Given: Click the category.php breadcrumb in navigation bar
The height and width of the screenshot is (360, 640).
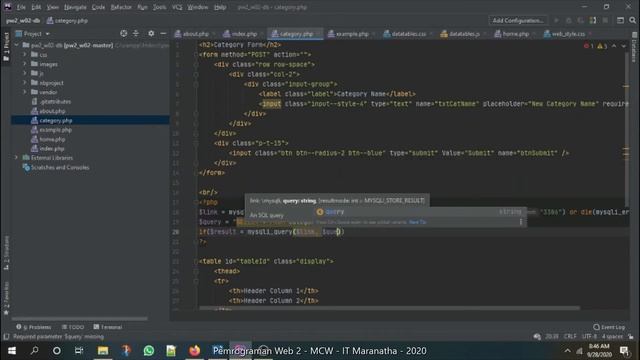Looking at the screenshot, I should [x=67, y=20].
